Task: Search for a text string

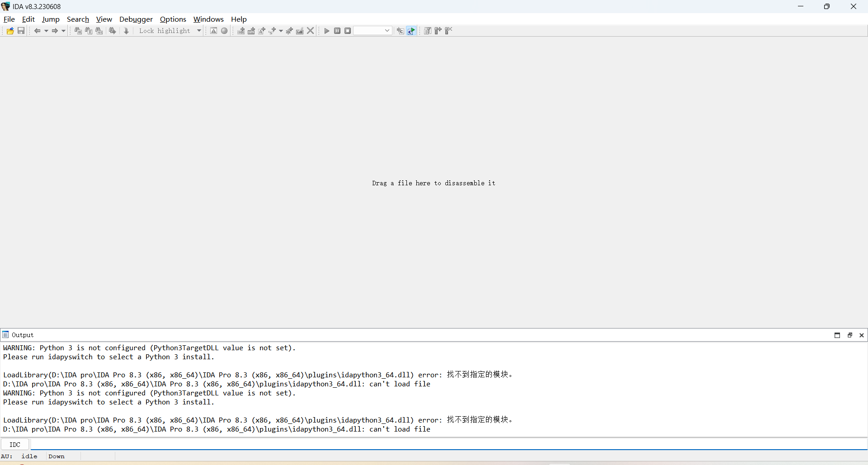Action: pos(89,30)
